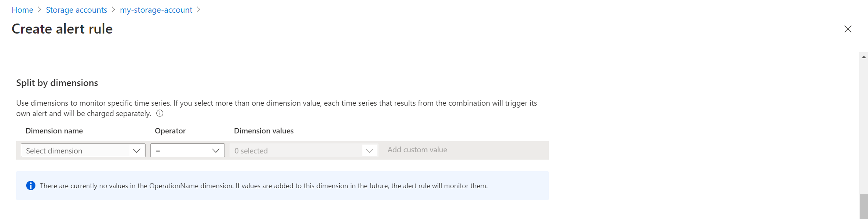
Task: Click the chevron of the Dimension values dropdown
Action: pos(370,151)
